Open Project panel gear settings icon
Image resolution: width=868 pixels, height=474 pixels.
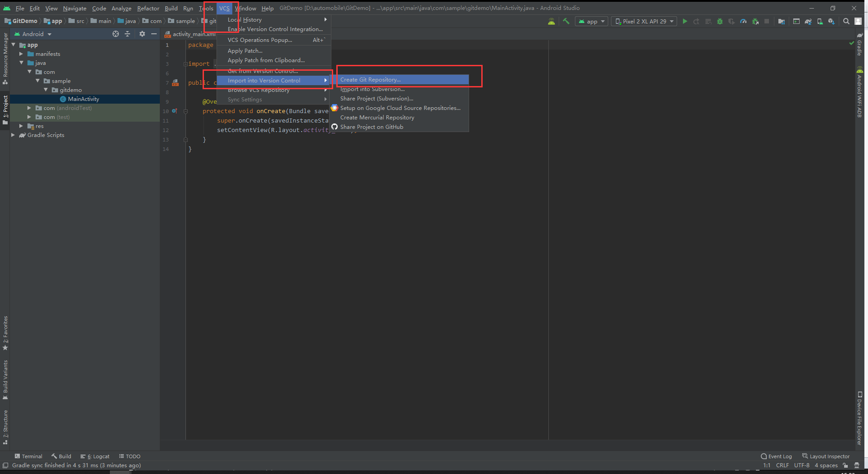(x=142, y=34)
